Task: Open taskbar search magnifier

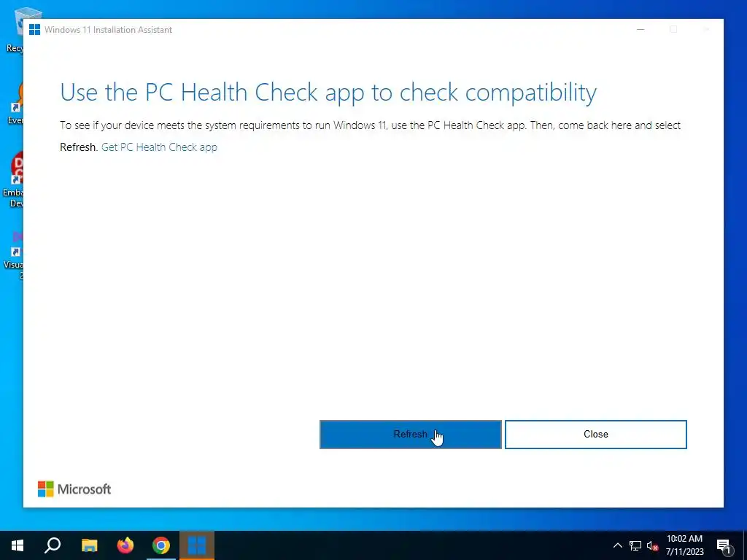Action: pos(53,545)
